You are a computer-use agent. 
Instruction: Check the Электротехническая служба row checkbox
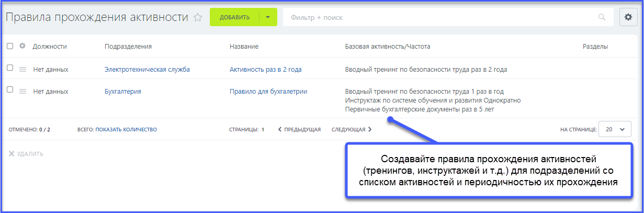click(x=10, y=68)
